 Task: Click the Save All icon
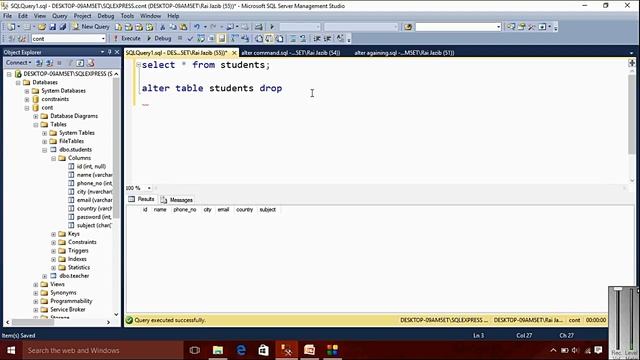click(63, 27)
